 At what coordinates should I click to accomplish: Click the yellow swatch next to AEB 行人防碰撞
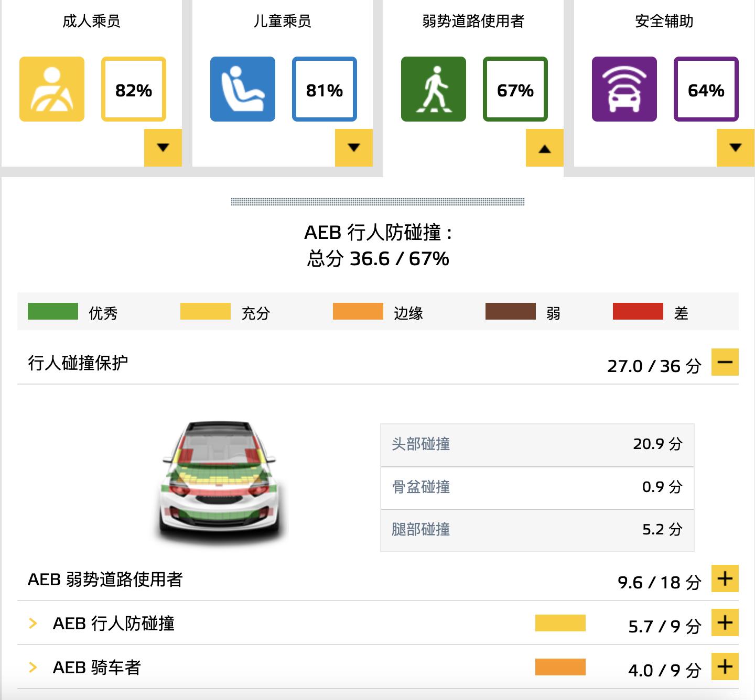point(560,623)
